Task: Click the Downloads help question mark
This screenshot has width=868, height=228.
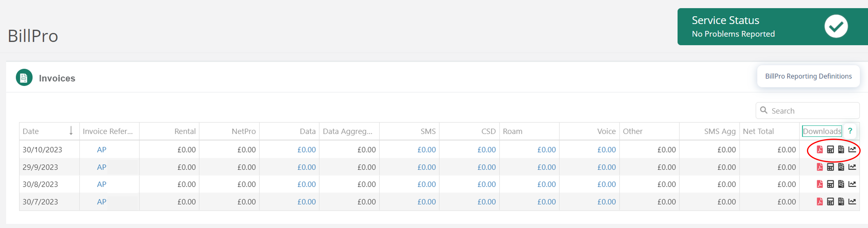Action: (x=850, y=131)
